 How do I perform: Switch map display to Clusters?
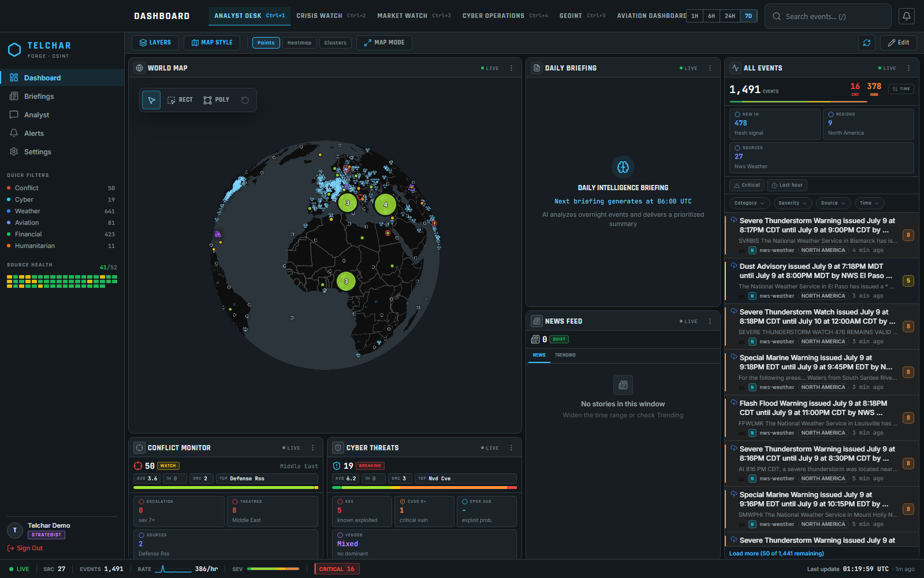click(x=335, y=43)
